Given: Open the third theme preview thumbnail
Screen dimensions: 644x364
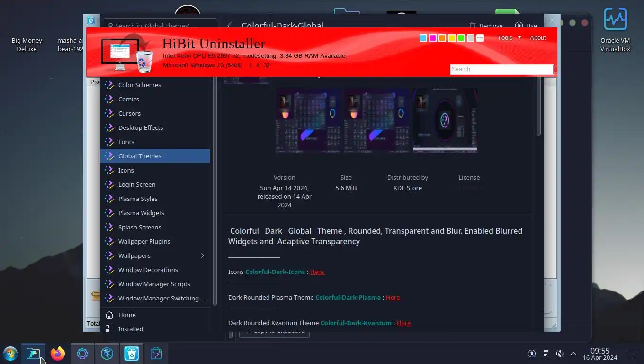Looking at the screenshot, I should [445, 120].
